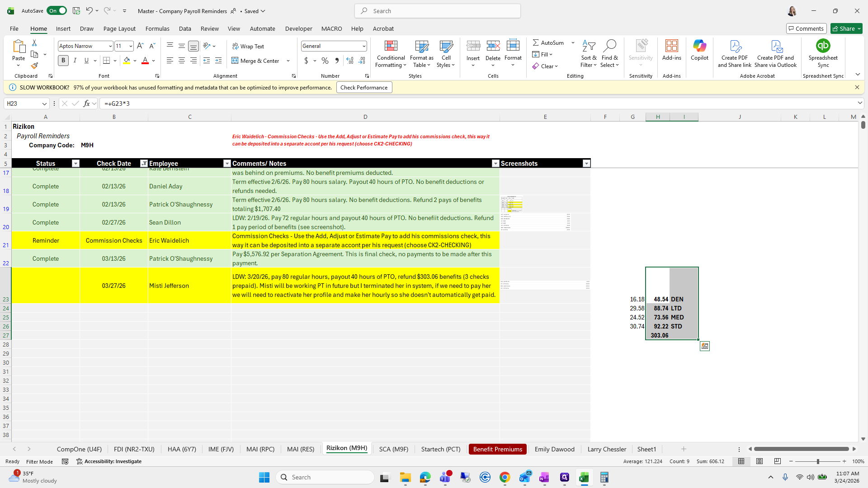Viewport: 868px width, 488px height.
Task: Open the Comments pane button
Action: point(806,28)
